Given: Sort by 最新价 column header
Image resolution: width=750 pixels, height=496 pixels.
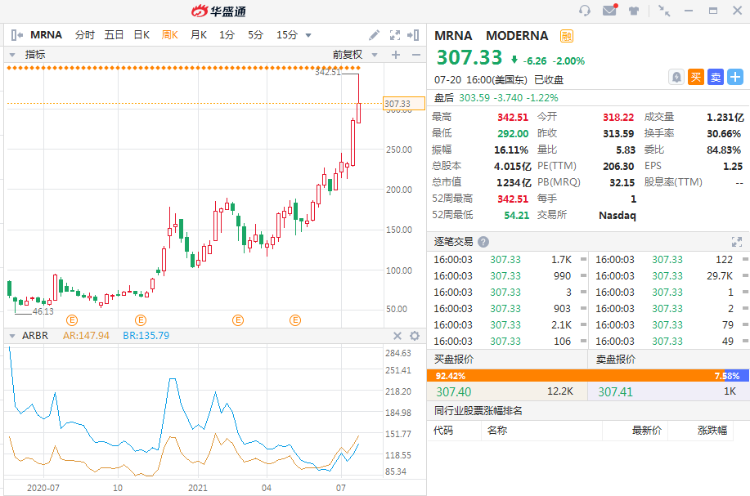Looking at the screenshot, I should tap(647, 430).
